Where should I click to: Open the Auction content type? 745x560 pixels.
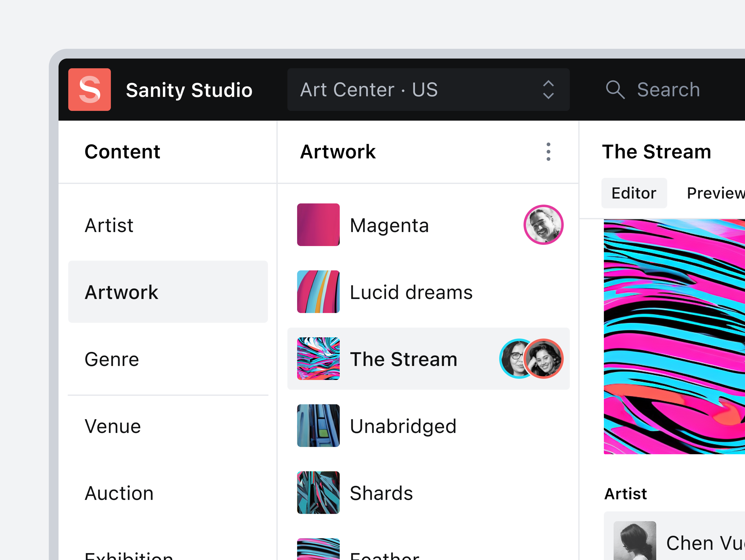119,493
